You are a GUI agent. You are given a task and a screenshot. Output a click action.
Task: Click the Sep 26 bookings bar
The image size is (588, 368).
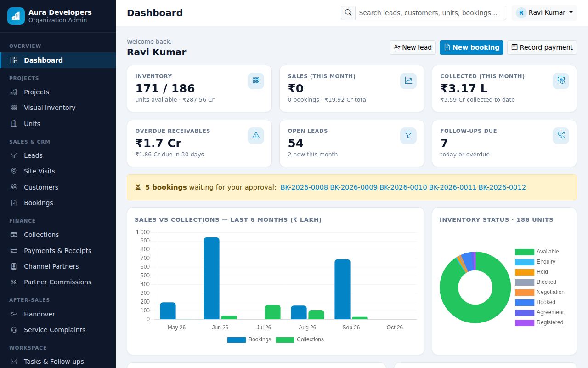pos(342,289)
